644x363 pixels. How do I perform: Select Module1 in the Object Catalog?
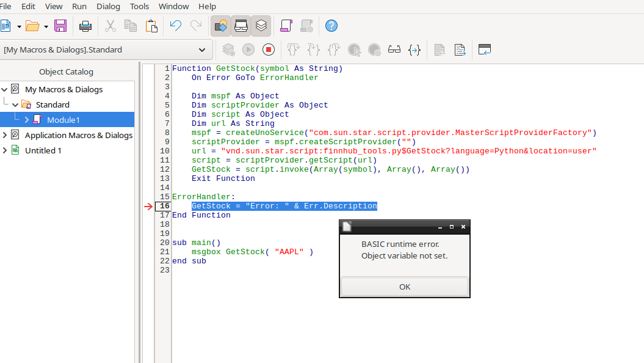pos(63,120)
